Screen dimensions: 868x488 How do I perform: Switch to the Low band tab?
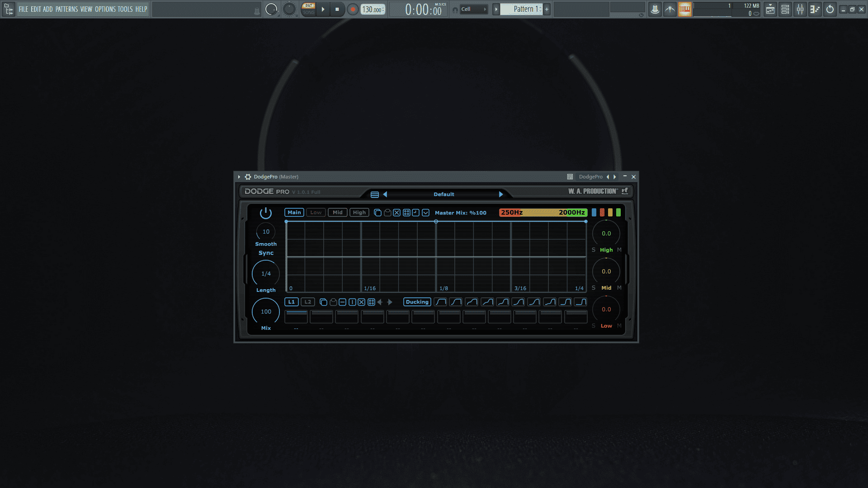[316, 212]
